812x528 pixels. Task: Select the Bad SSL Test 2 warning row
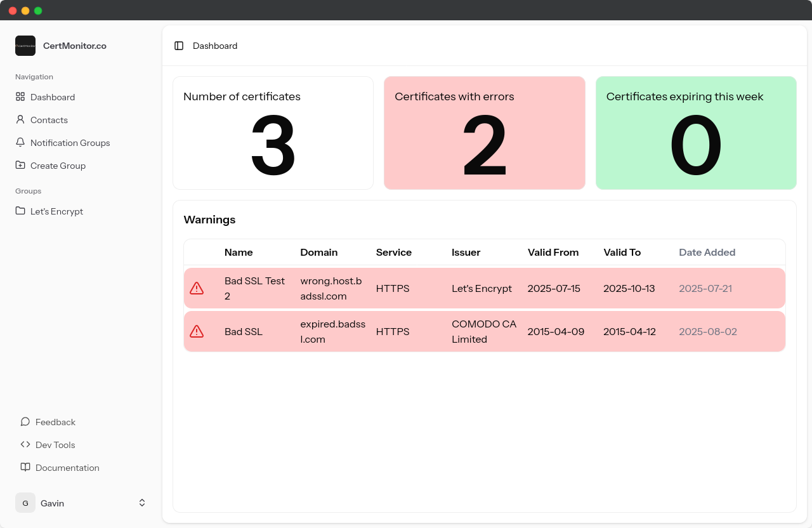(444, 288)
